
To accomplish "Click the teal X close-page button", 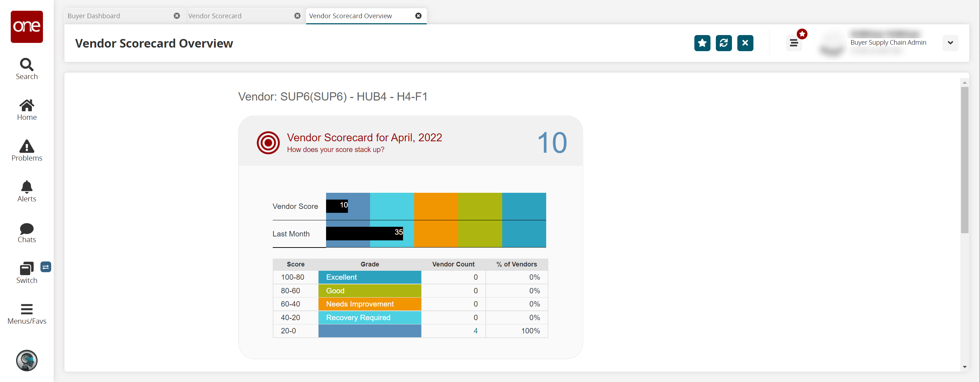I will click(745, 43).
